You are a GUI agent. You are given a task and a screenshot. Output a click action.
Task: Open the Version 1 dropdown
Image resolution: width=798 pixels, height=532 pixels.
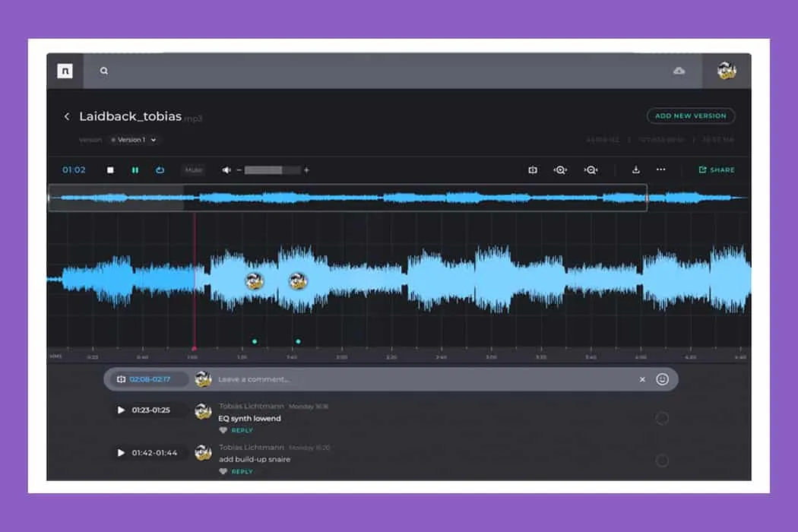click(135, 140)
